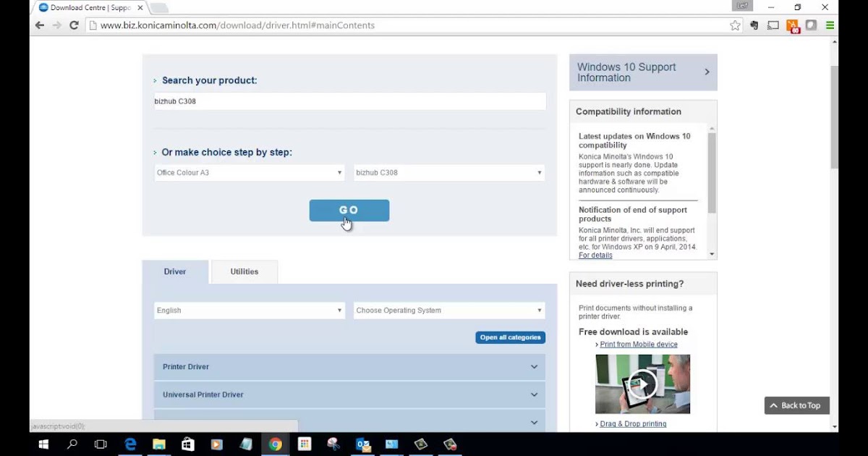Open the blue card taskbar icon
This screenshot has width=868, height=456.
[x=392, y=444]
